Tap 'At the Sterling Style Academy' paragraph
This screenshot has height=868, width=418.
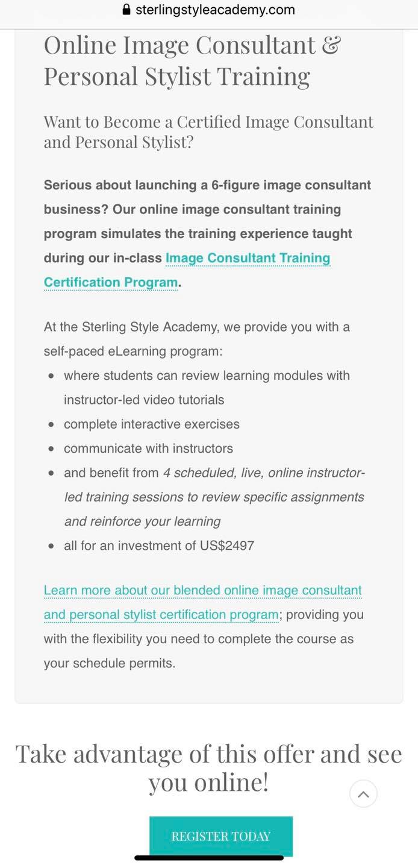click(196, 339)
